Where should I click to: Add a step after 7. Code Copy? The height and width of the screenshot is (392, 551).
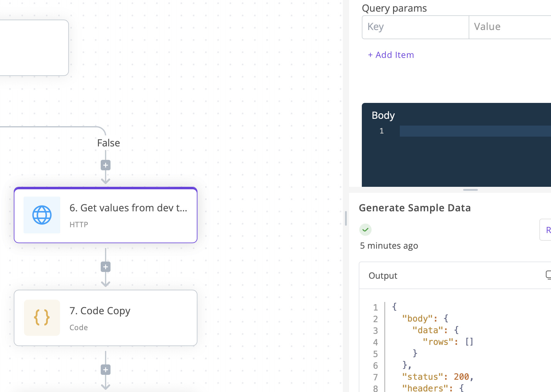pyautogui.click(x=106, y=370)
